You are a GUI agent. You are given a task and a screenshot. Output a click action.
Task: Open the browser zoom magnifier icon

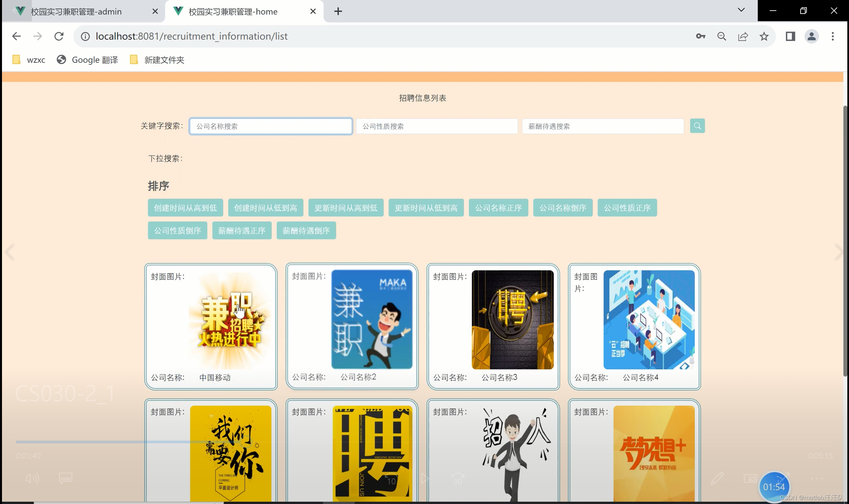(x=722, y=36)
